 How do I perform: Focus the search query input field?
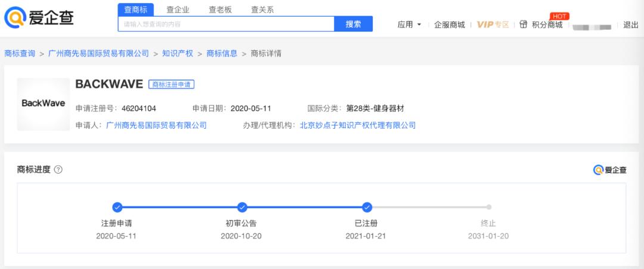point(227,24)
